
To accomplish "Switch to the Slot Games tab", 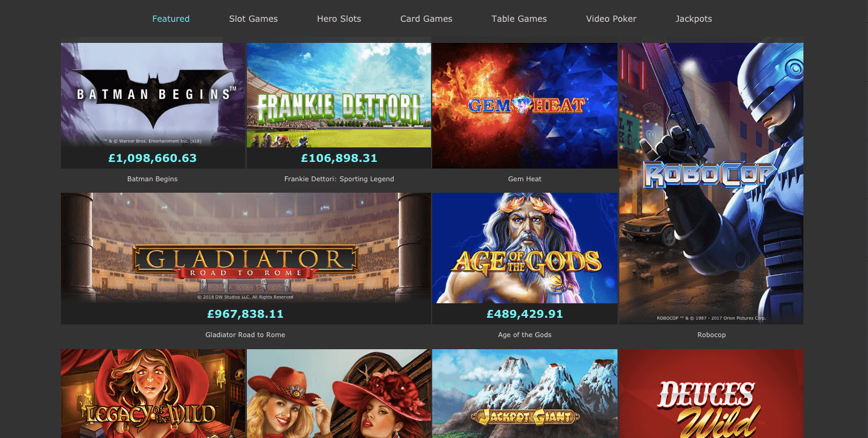I will click(254, 19).
